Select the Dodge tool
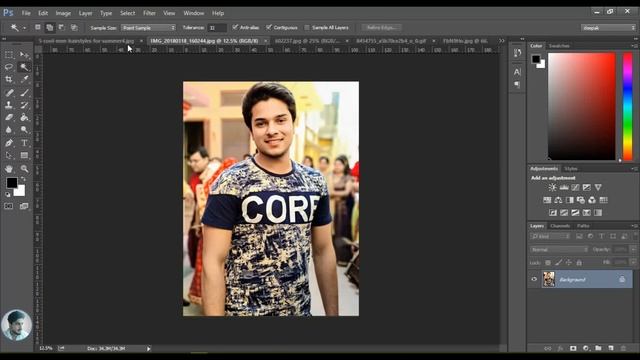 coord(24,130)
